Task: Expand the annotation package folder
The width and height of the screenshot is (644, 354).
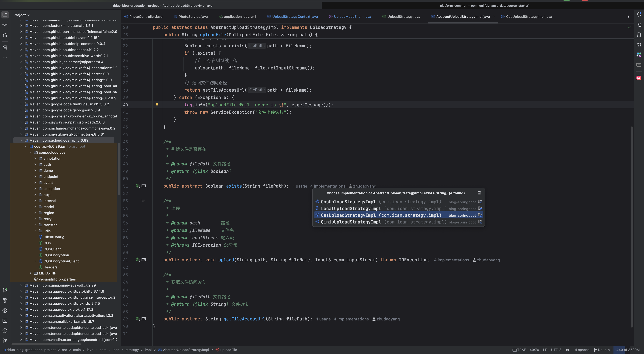Action: coord(35,158)
